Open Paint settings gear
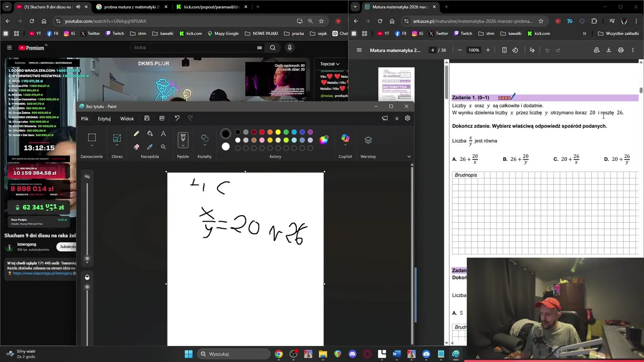 pyautogui.click(x=408, y=118)
